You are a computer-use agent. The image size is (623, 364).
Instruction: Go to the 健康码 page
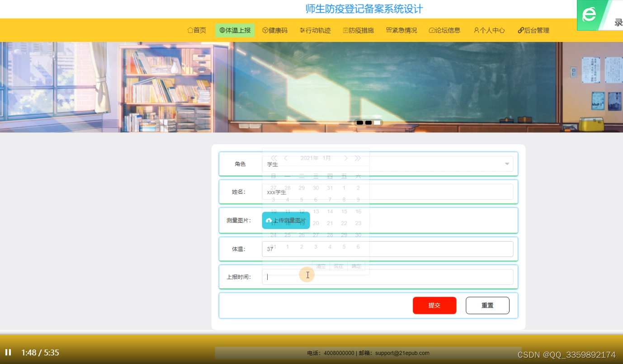tap(275, 30)
